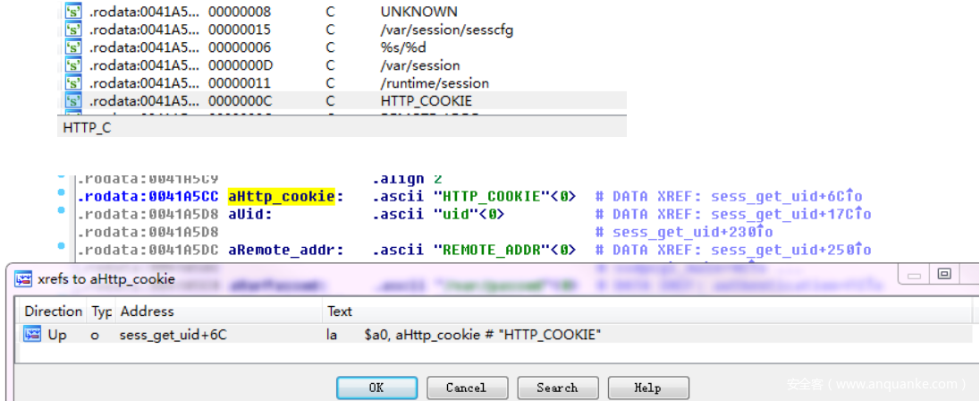
Task: Click the string icon beside UNKNOWN entry
Action: [73, 12]
